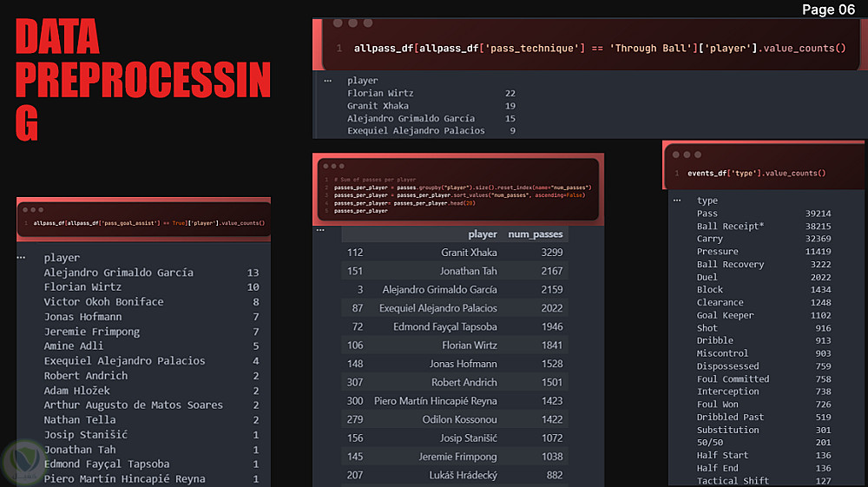Select 'Edmond Fayçal Tapsoba' in the passes table
Screen dimensions: 868x487
tap(445, 326)
